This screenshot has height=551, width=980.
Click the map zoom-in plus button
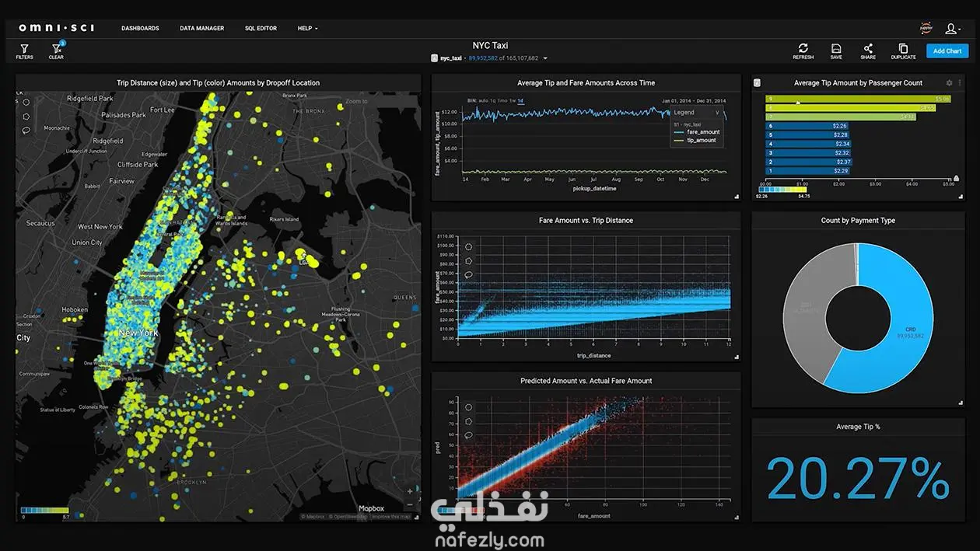click(x=410, y=491)
